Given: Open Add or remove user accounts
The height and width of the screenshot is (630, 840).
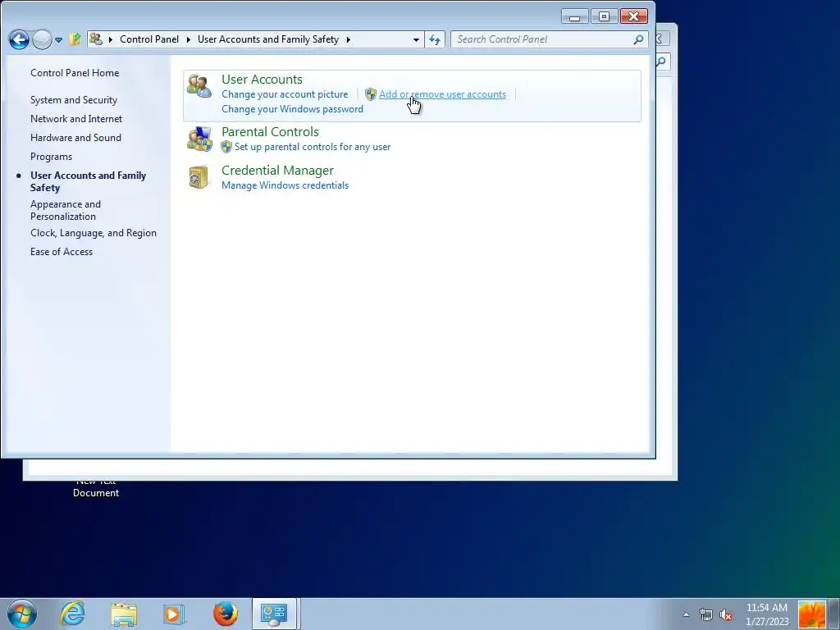Looking at the screenshot, I should click(442, 94).
